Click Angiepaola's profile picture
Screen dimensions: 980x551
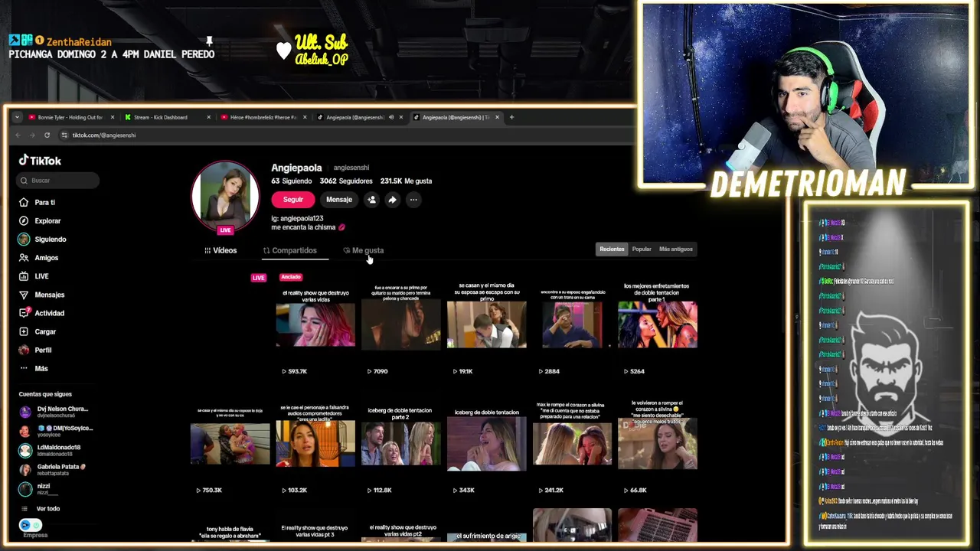[225, 194]
